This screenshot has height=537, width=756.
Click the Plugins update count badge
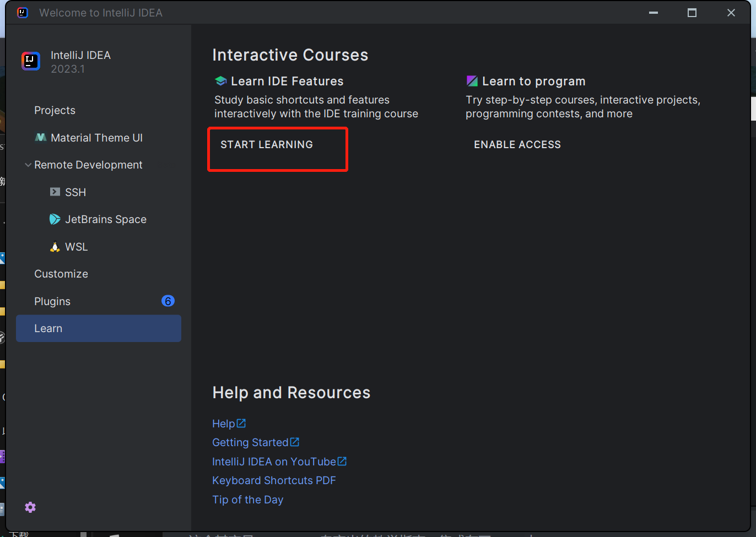(x=168, y=301)
